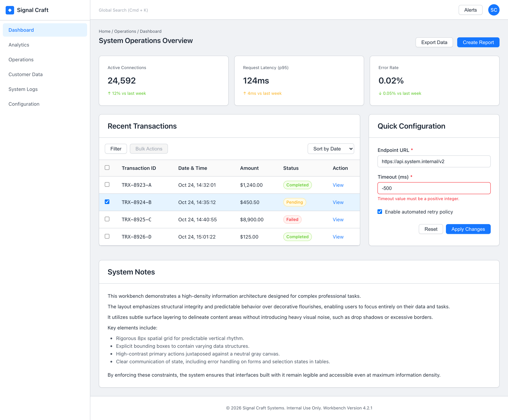
Task: Open System Logs from the sidebar
Action: click(23, 89)
